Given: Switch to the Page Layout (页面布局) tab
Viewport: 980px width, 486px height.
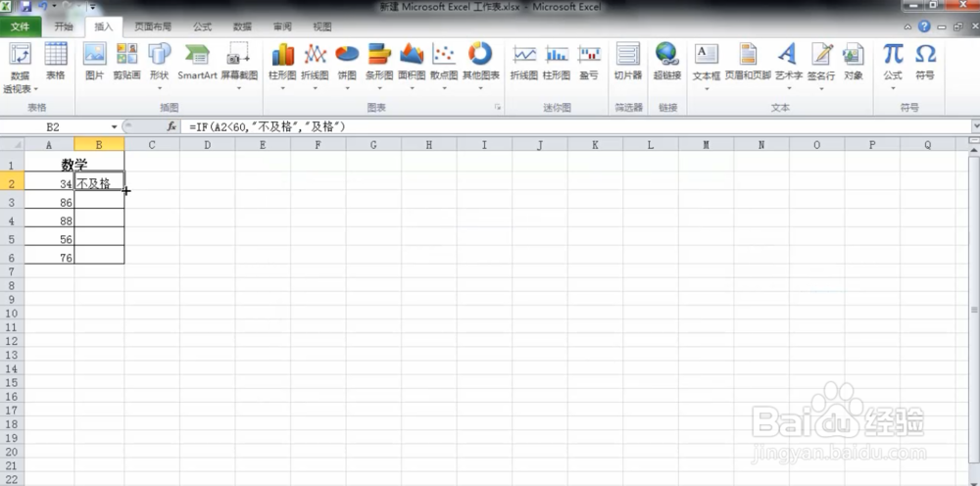Looking at the screenshot, I should [x=153, y=26].
